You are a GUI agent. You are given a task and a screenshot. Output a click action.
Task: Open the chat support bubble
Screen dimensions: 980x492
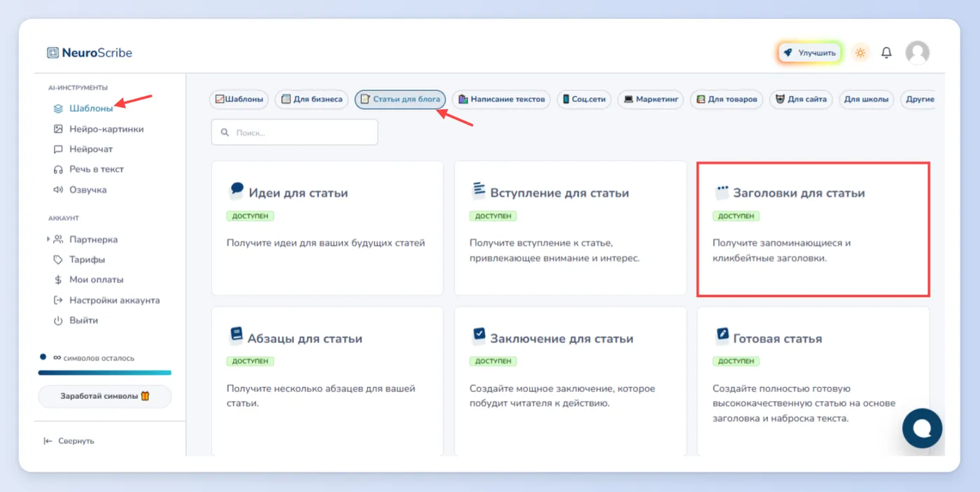(922, 428)
